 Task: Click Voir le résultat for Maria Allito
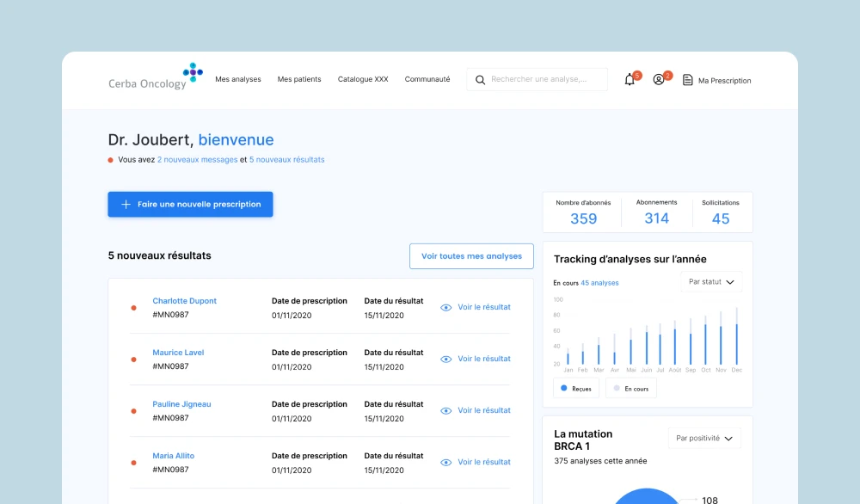click(484, 462)
